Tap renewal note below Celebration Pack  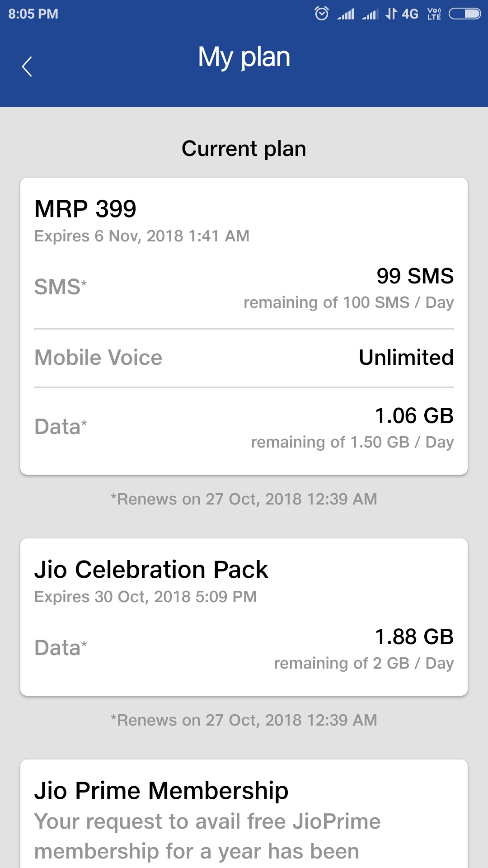244,720
